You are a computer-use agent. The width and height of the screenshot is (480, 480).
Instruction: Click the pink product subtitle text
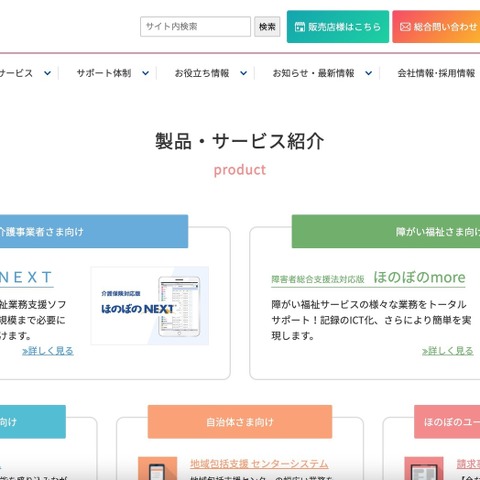pyautogui.click(x=240, y=170)
